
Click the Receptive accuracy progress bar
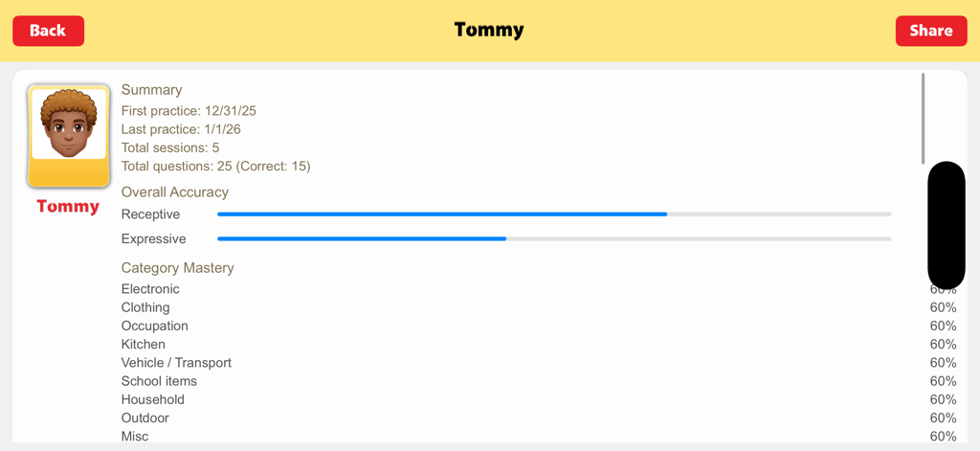tap(554, 214)
